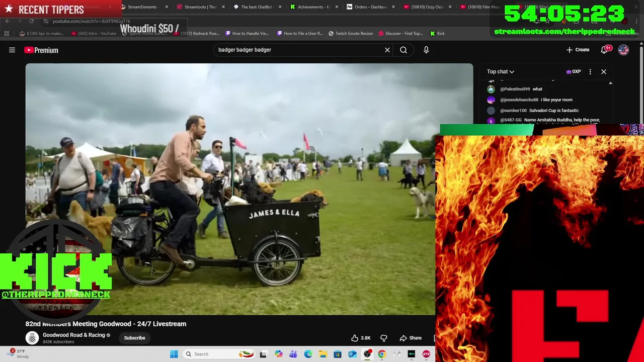Close the Achievements Kick tab
The width and height of the screenshot is (644, 362).
[x=337, y=7]
